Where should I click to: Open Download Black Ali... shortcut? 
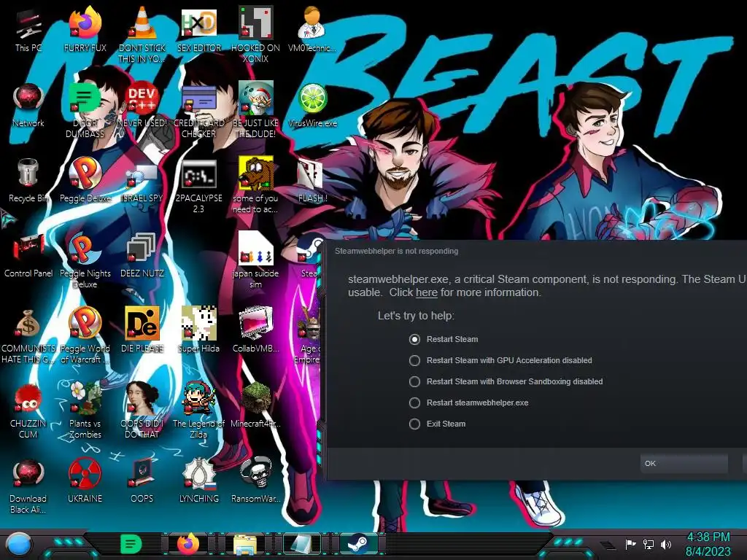(28, 486)
